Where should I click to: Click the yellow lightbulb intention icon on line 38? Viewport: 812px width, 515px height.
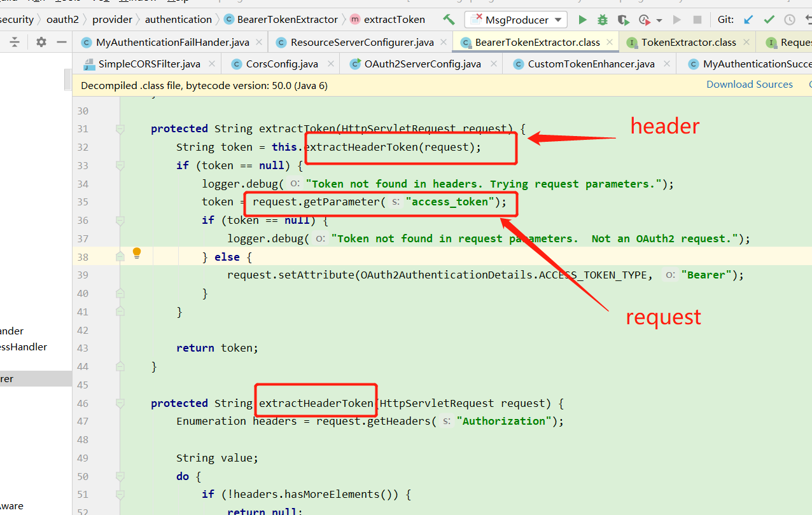pos(136,253)
